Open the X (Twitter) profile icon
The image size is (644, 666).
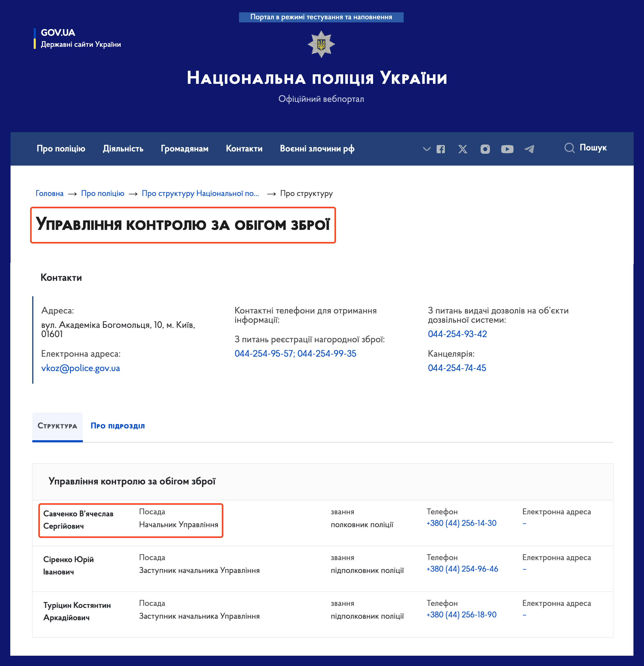point(463,149)
